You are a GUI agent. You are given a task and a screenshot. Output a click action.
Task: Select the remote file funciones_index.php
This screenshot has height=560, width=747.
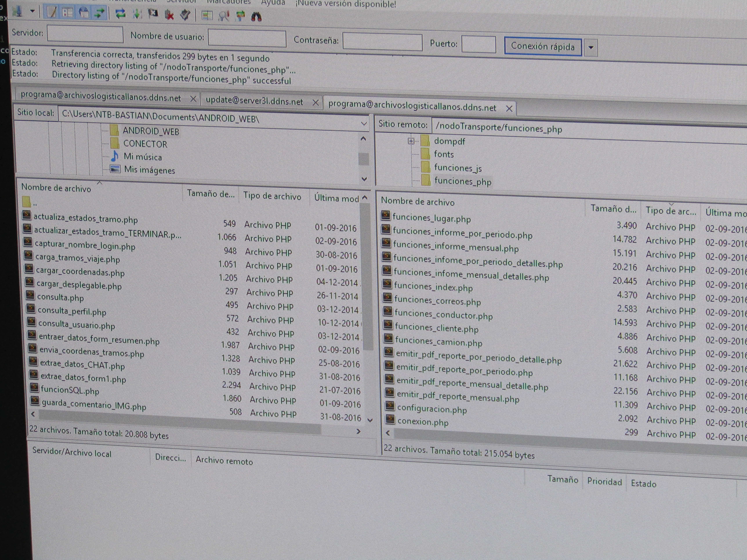pyautogui.click(x=433, y=287)
